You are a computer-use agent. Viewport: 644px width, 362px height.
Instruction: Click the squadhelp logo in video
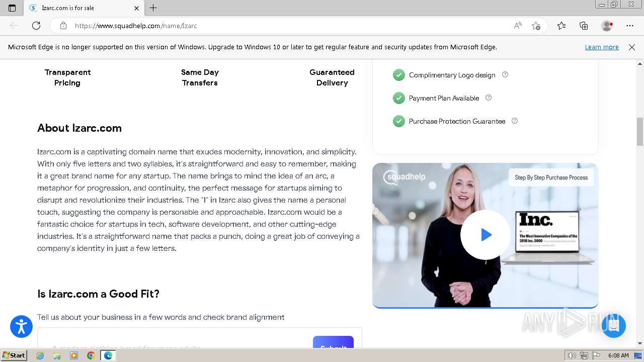click(x=405, y=177)
